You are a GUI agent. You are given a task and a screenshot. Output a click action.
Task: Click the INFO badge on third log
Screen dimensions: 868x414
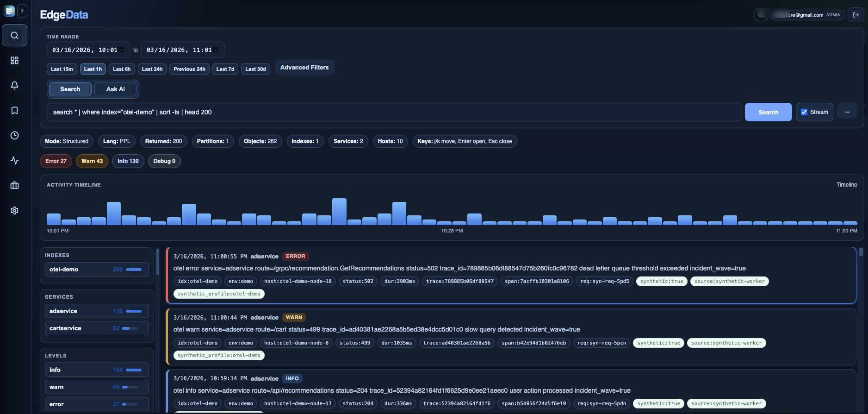tap(292, 379)
